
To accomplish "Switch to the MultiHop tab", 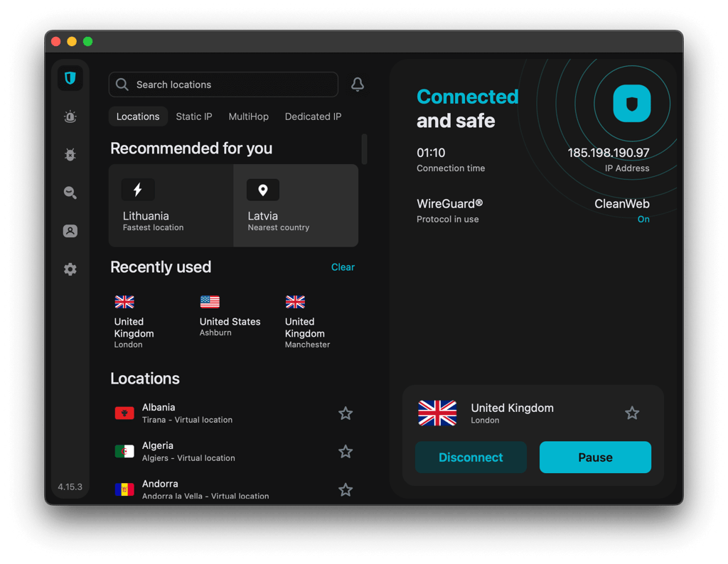I will (248, 116).
